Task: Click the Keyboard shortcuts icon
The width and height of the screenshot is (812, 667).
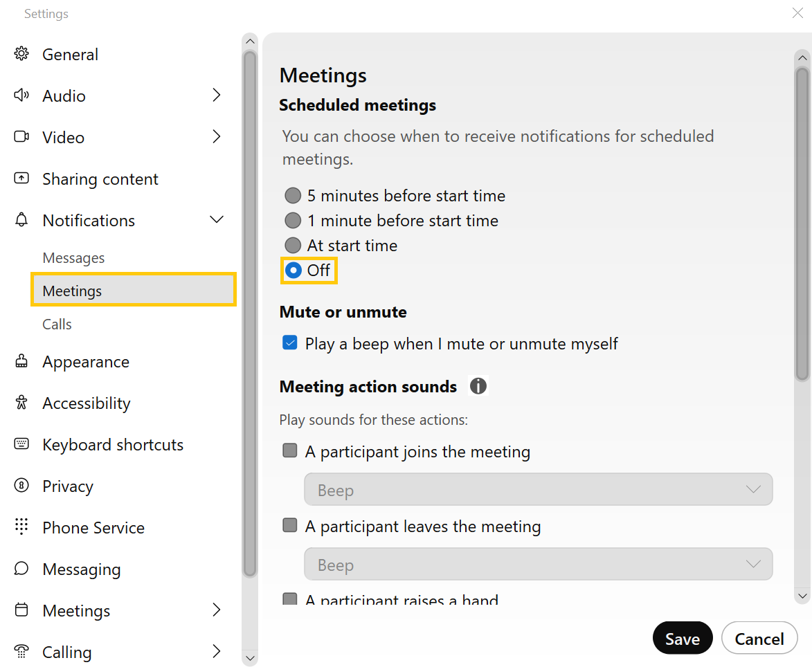Action: [x=21, y=444]
